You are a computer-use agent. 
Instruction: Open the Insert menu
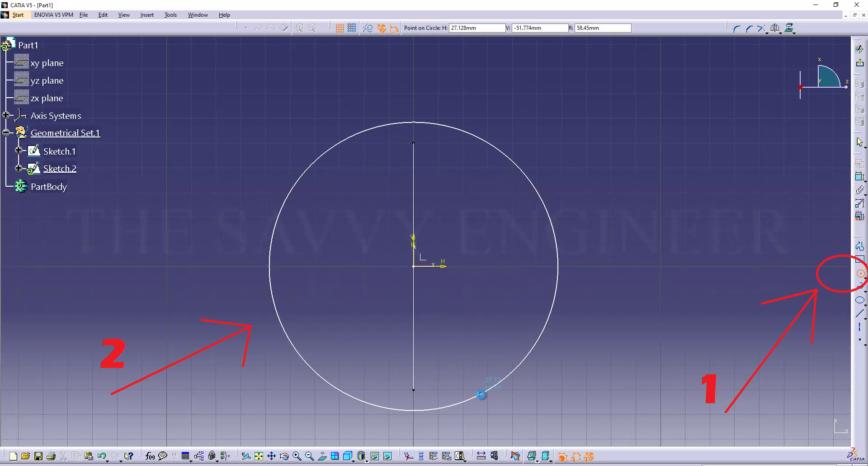(146, 15)
